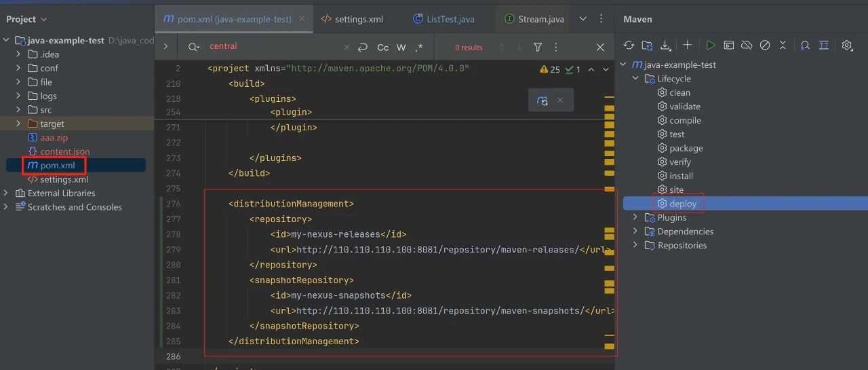The image size is (868, 370).
Task: Enable Regex search option
Action: point(420,48)
